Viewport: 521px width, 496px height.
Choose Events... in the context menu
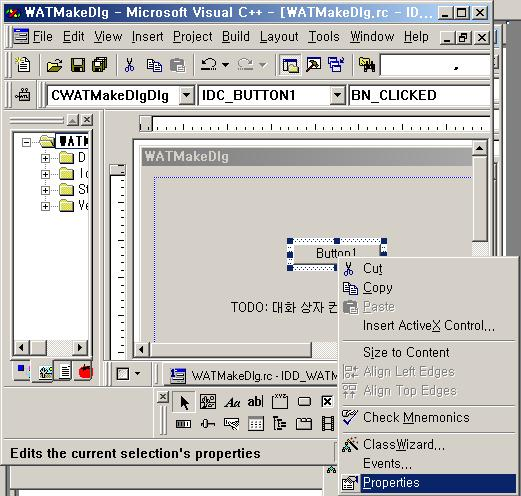[x=428, y=464]
